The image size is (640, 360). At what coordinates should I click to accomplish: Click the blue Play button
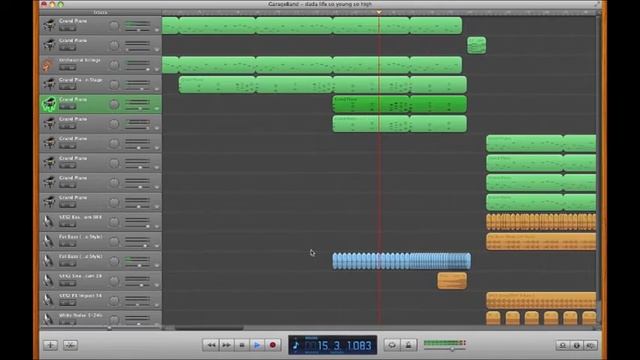257,345
